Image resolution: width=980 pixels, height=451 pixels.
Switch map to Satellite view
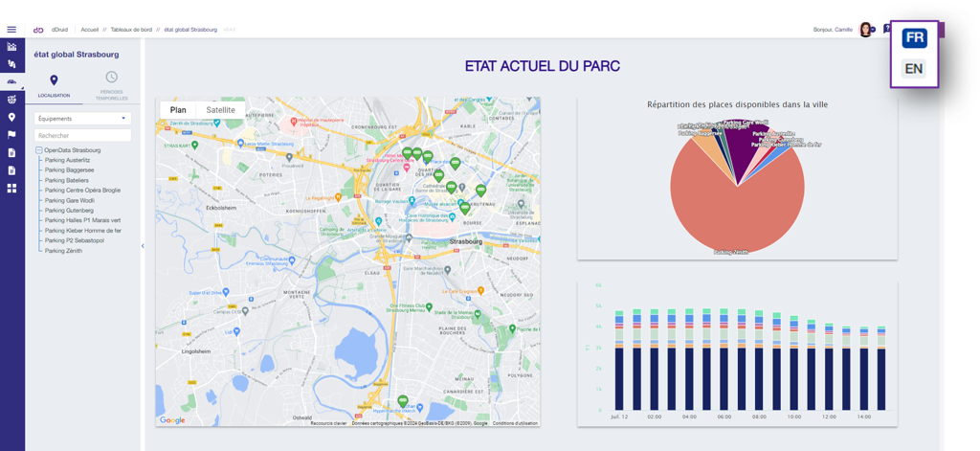coord(221,110)
